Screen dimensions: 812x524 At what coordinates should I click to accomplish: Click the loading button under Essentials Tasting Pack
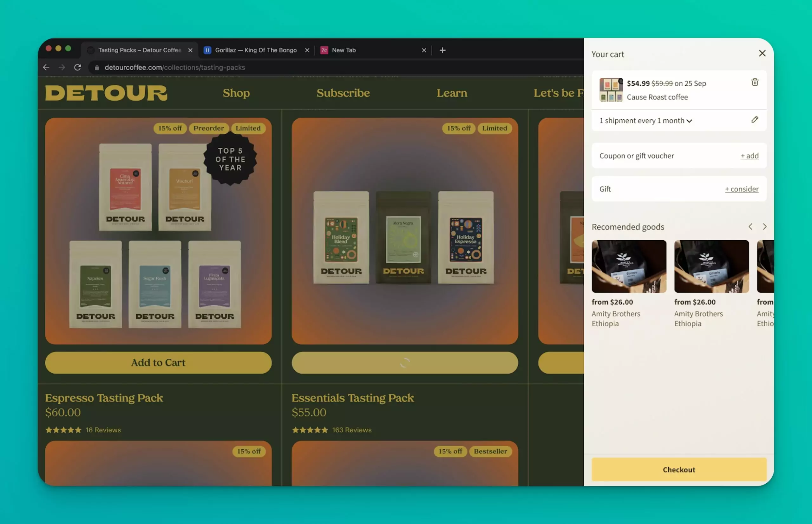(x=405, y=362)
